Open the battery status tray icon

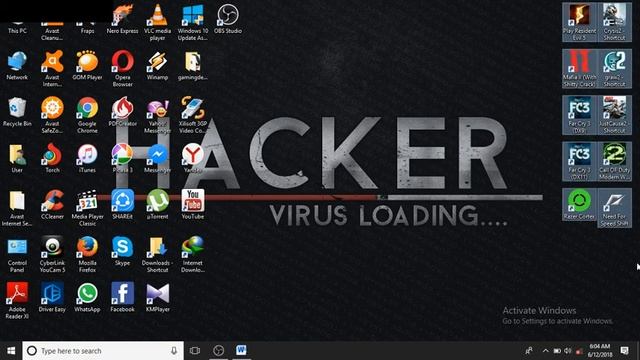[557, 351]
